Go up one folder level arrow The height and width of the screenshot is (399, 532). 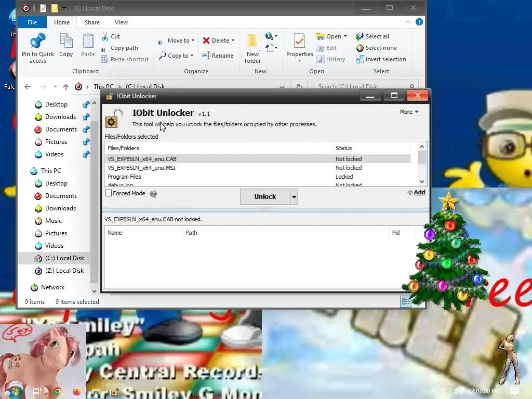66,87
